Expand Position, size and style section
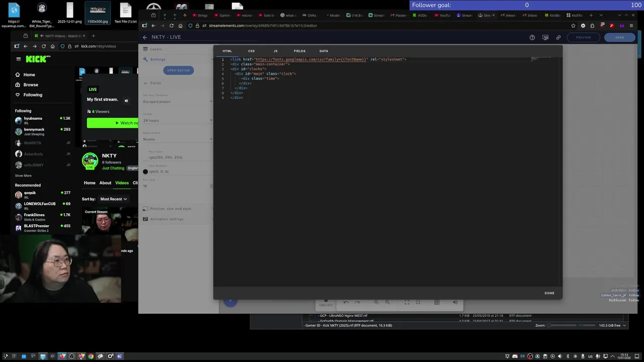Viewport: 644px width, 362px height. point(178,209)
